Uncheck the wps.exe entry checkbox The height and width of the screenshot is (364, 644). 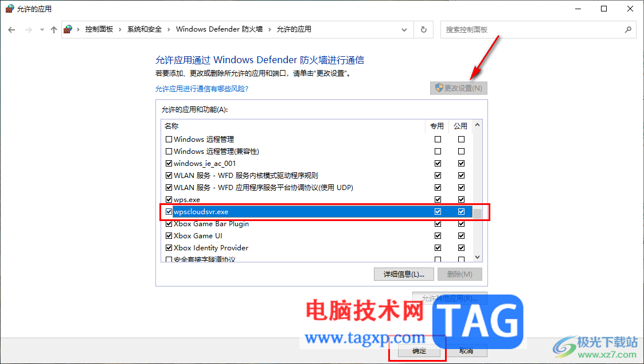coord(169,199)
